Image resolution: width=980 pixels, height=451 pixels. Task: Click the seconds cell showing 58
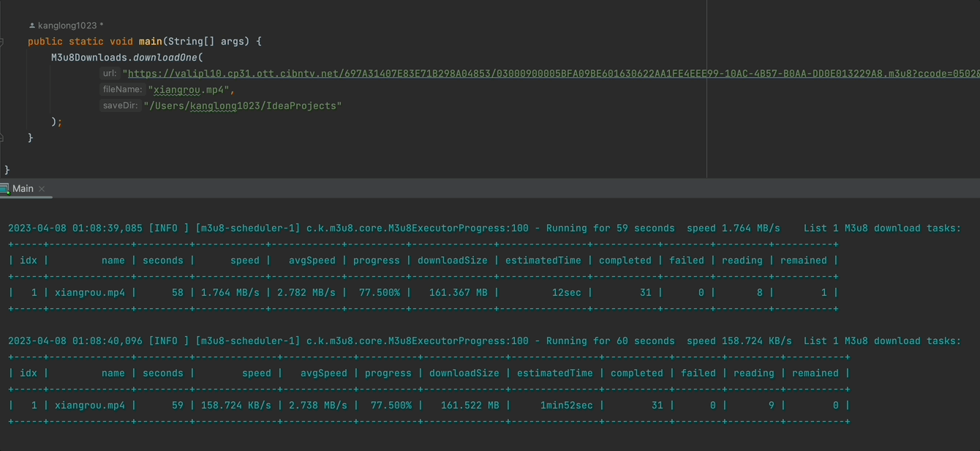[178, 292]
